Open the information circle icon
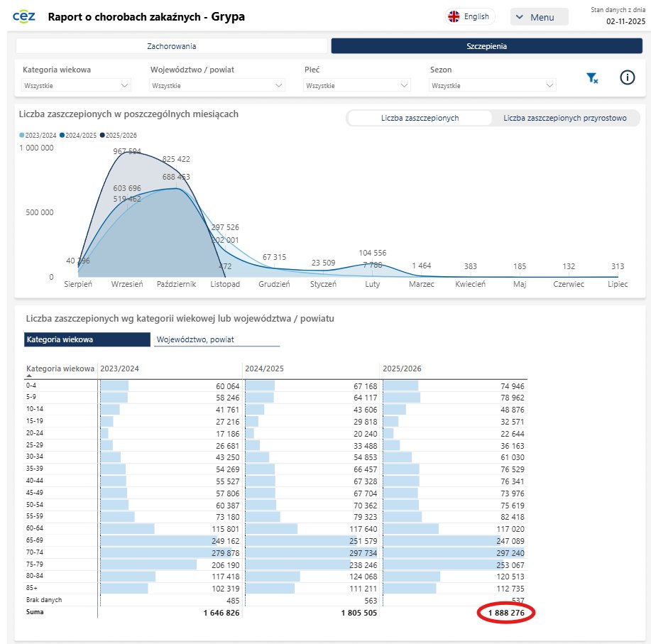This screenshot has height=644, width=651. coord(627,77)
